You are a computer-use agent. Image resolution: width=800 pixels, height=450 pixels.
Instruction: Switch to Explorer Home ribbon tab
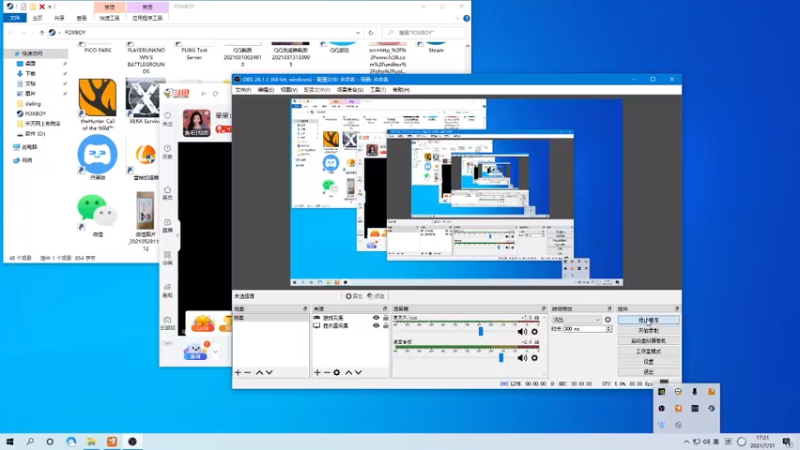coord(37,18)
